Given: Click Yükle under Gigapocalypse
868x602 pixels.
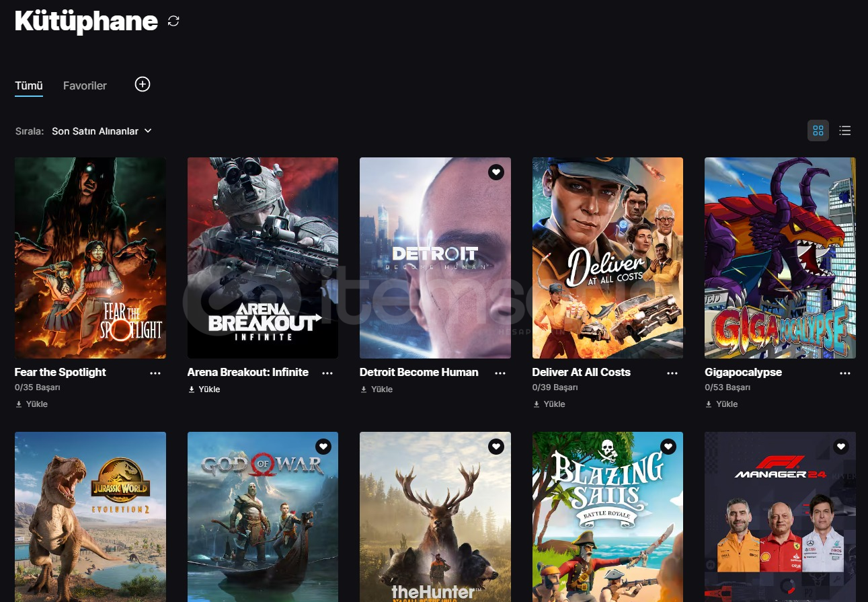Looking at the screenshot, I should pyautogui.click(x=721, y=404).
